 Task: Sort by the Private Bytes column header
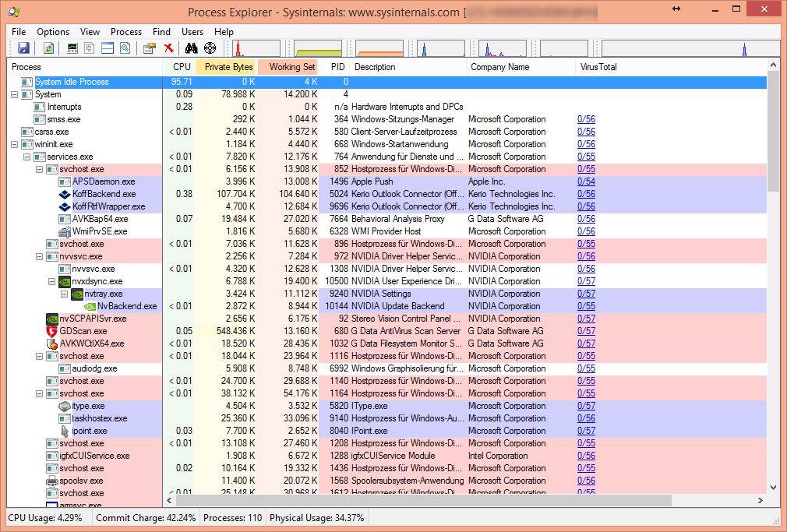[225, 67]
